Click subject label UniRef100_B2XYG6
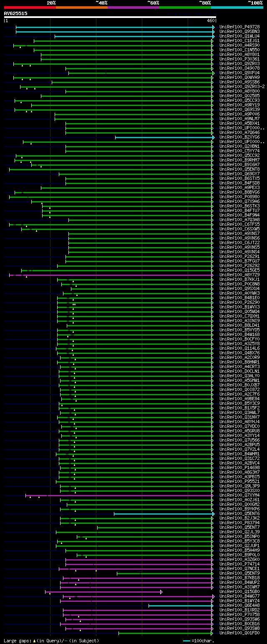 [x=239, y=137]
